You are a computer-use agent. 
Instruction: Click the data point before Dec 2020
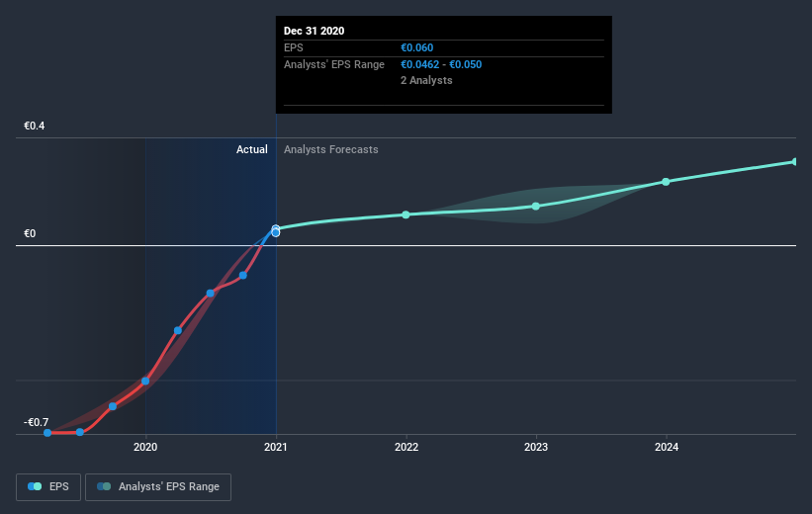click(x=243, y=276)
